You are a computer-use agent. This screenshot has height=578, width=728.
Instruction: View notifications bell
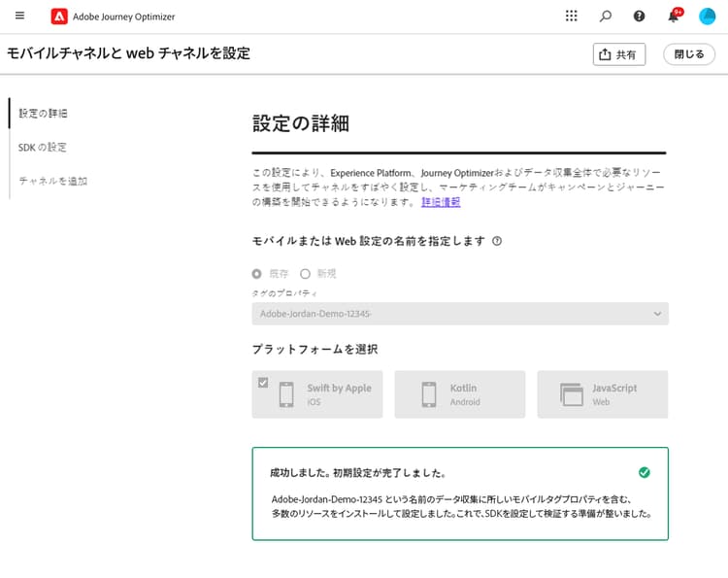coord(674,17)
